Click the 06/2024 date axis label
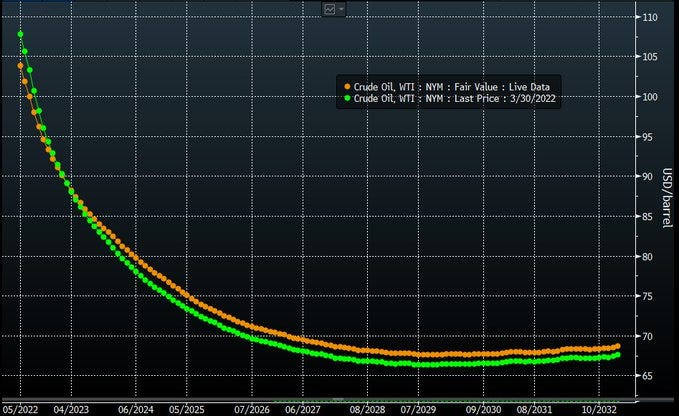Viewport: 679px width, 416px height. click(x=136, y=410)
